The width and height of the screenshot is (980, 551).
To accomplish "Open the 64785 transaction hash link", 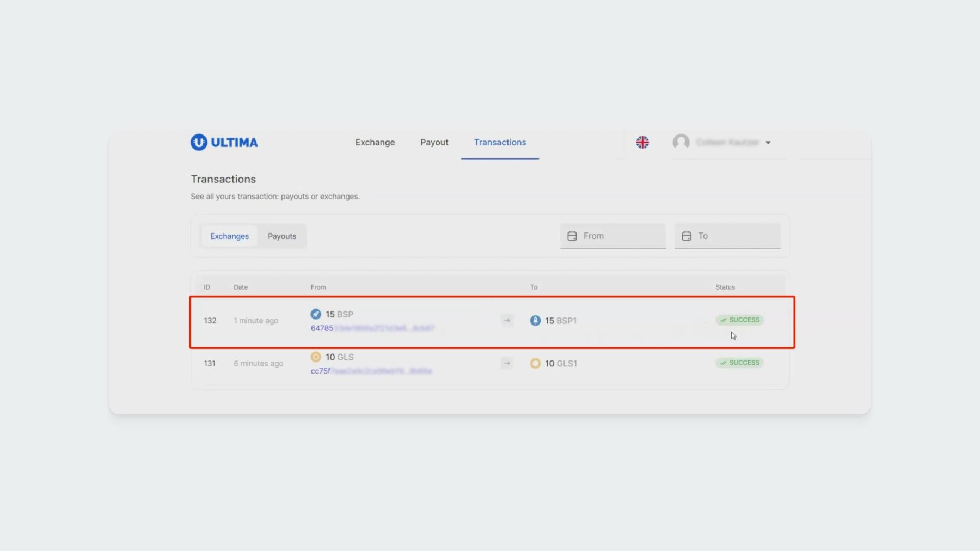I will point(372,328).
